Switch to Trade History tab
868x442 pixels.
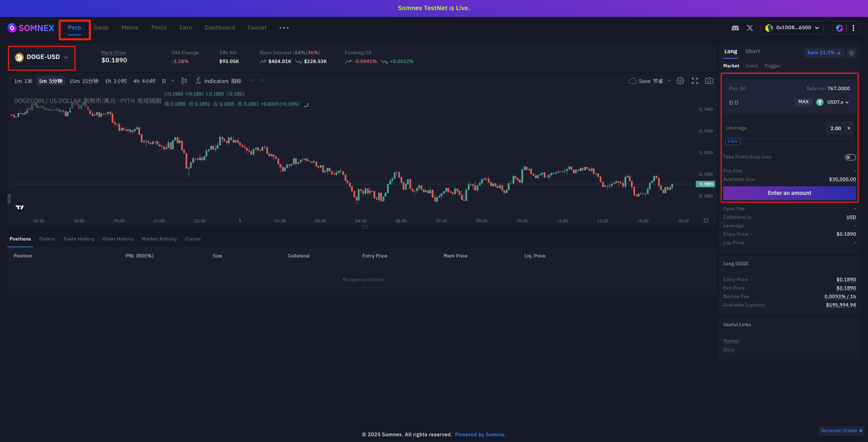(79, 239)
